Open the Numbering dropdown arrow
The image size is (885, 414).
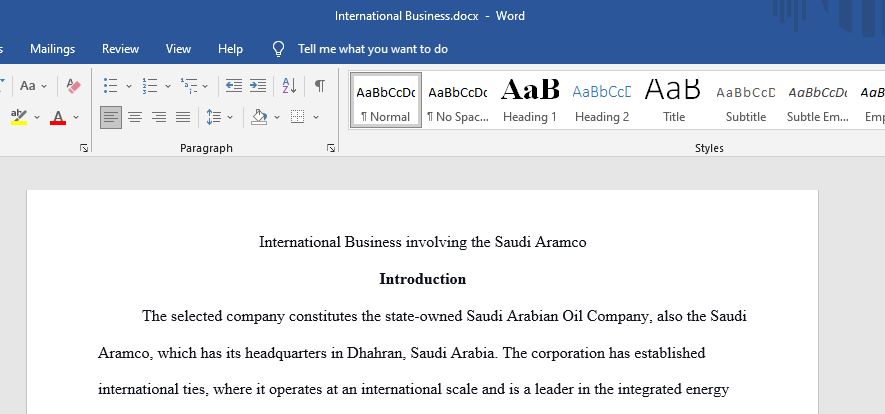[168, 86]
